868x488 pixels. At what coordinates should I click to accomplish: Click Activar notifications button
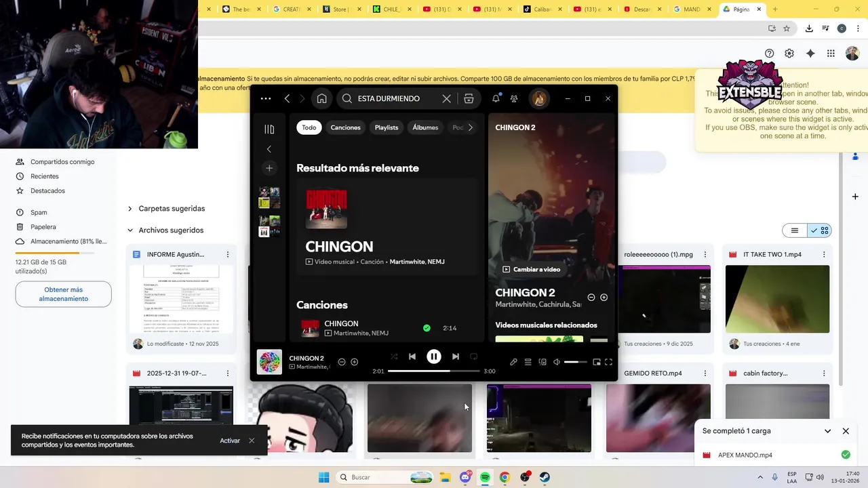(x=230, y=441)
